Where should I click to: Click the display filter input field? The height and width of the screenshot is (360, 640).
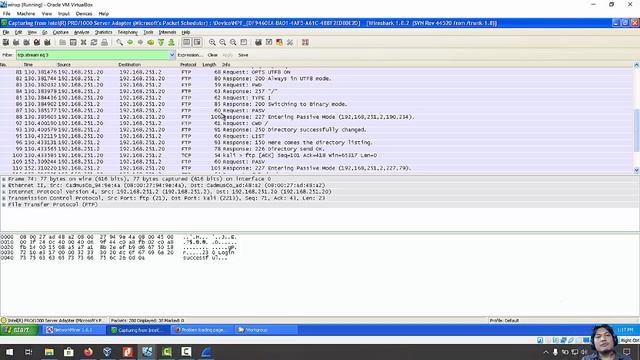click(x=93, y=55)
